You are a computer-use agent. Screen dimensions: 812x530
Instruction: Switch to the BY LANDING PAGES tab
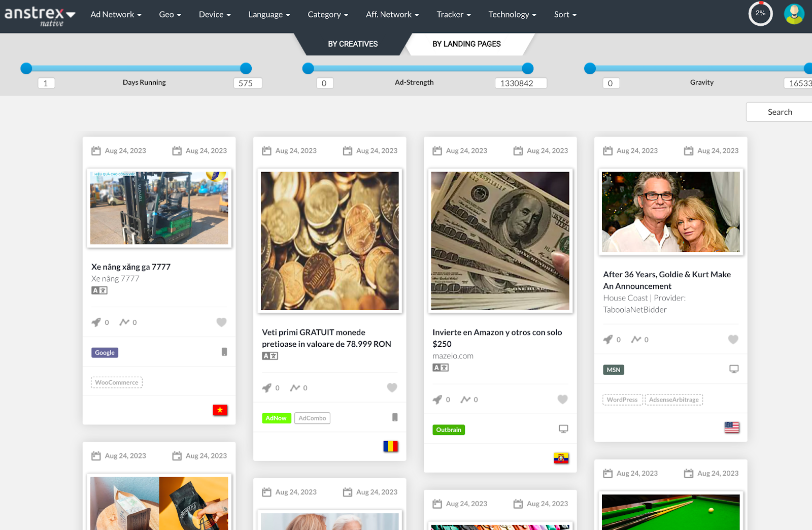[466, 44]
